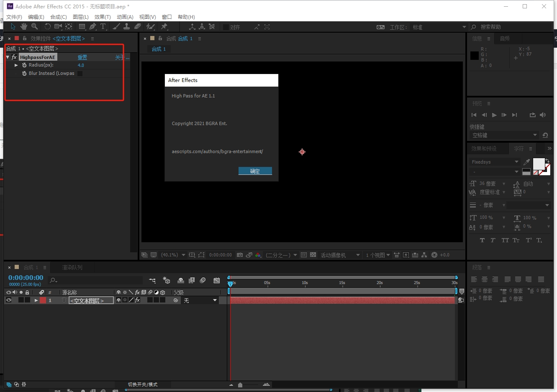Select the Pan Behind anchor point tool

point(69,27)
